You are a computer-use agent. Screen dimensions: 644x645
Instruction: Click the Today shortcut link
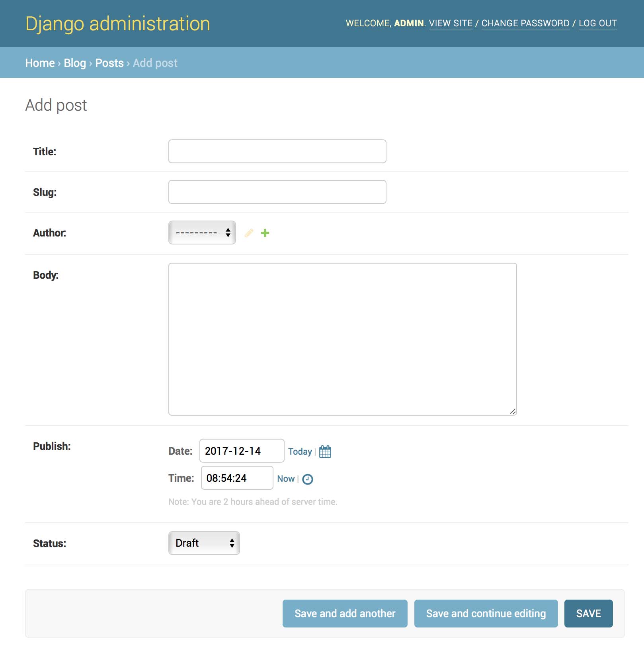coord(300,451)
